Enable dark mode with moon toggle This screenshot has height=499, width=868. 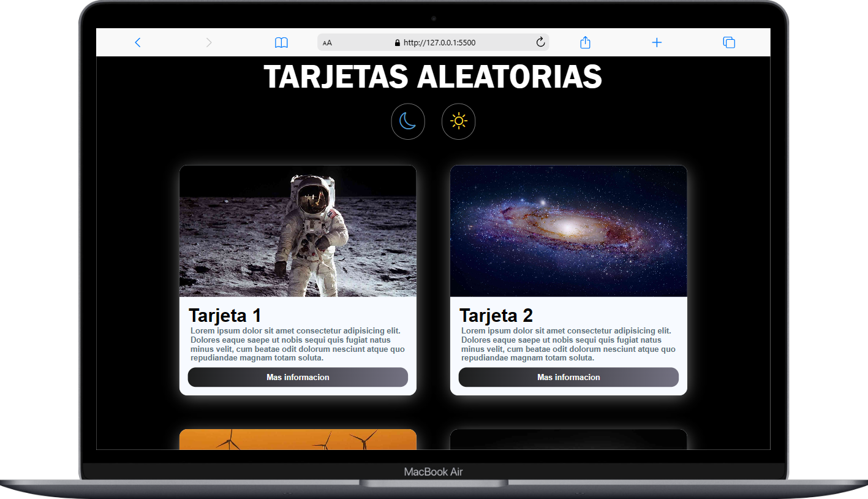coord(408,121)
